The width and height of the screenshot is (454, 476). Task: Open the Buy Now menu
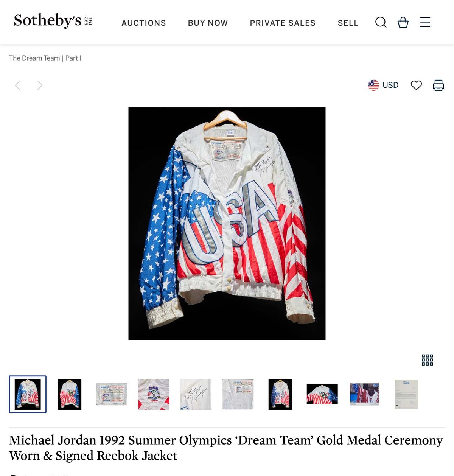[x=208, y=23]
